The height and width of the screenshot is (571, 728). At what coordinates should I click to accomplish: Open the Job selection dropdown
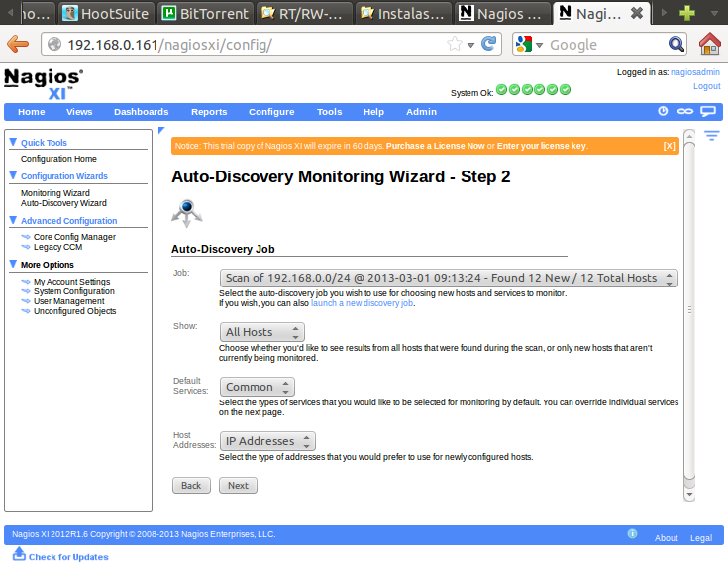449,279
